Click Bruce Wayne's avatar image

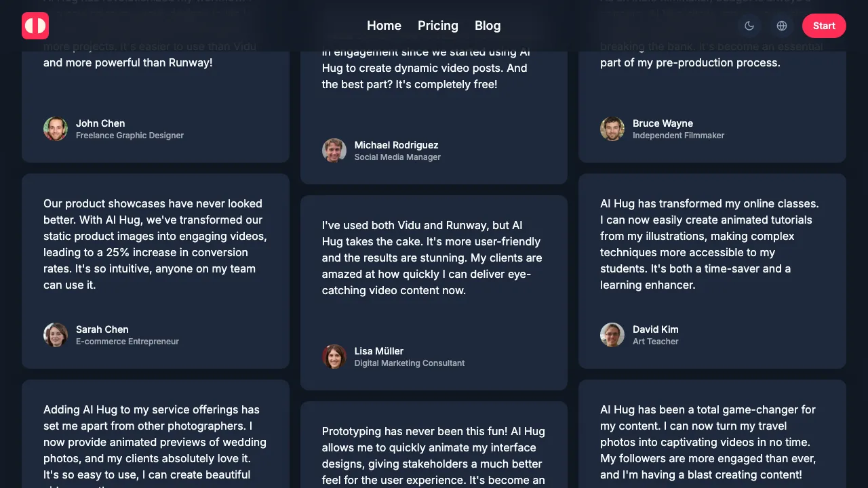pos(612,129)
